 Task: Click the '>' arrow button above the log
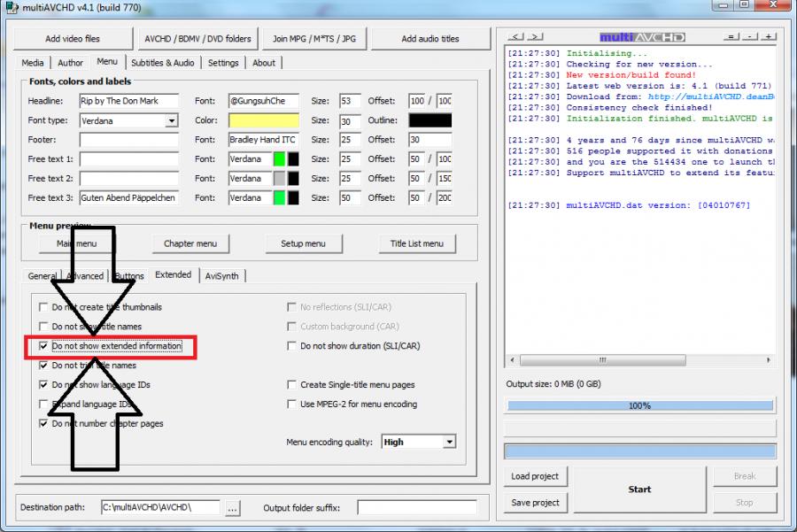pos(535,36)
